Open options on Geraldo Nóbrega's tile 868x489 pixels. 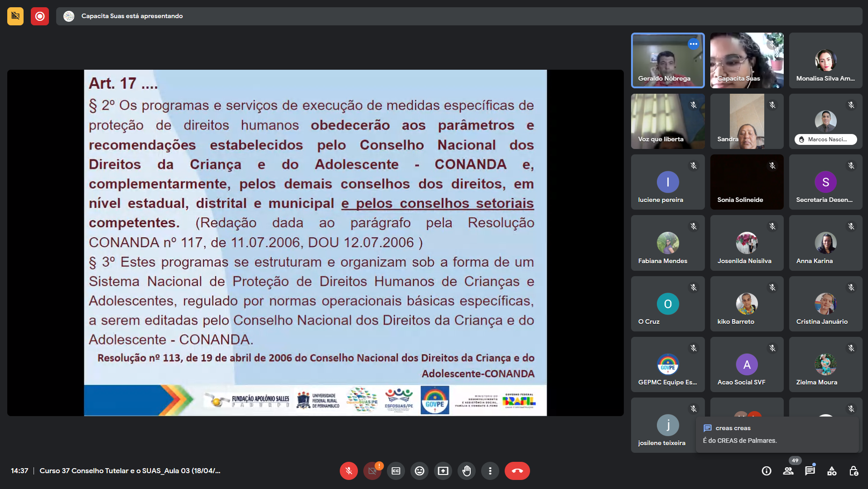[693, 44]
